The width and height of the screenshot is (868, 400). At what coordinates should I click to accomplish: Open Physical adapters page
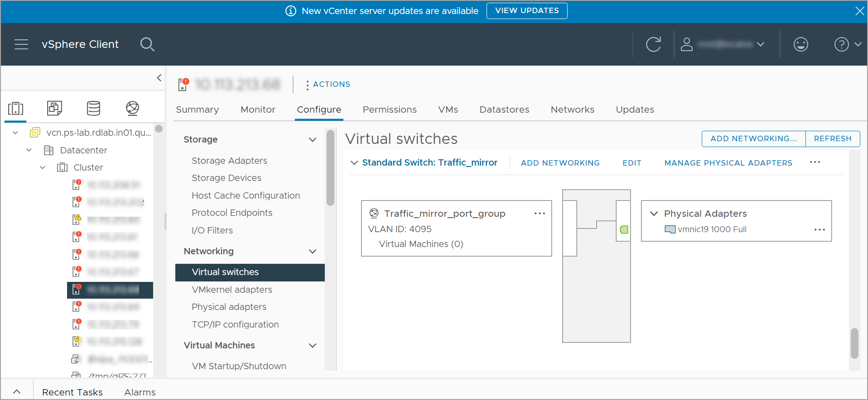coord(229,307)
